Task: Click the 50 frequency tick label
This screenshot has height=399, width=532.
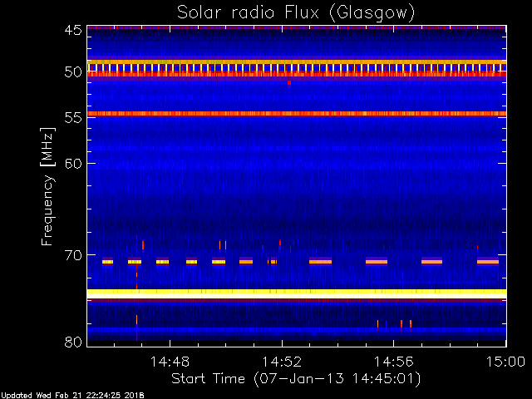Action: coord(73,72)
